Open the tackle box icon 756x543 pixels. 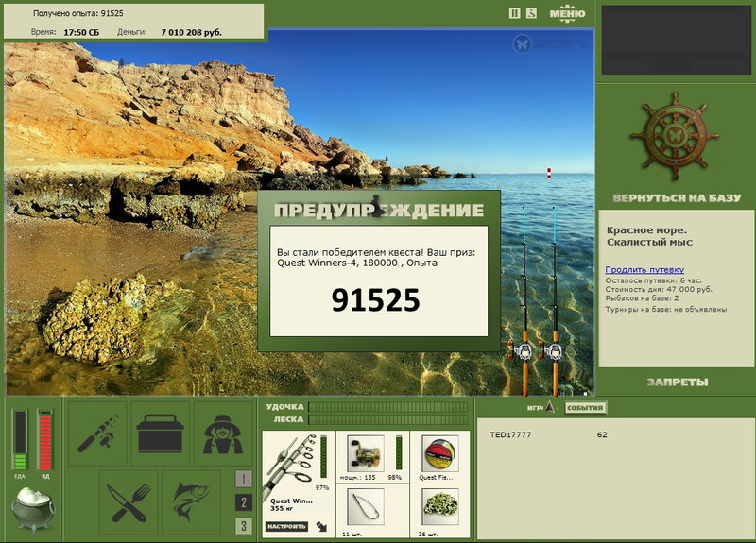[x=159, y=433]
